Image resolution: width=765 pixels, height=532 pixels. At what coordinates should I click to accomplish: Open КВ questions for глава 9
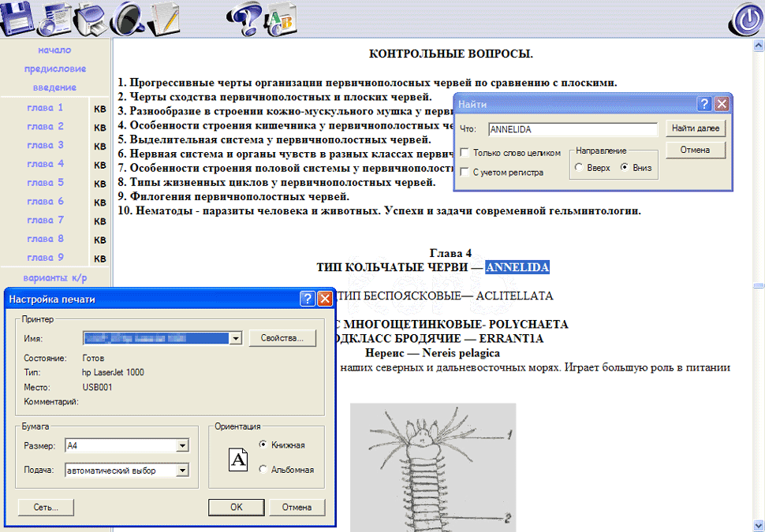tap(100, 259)
